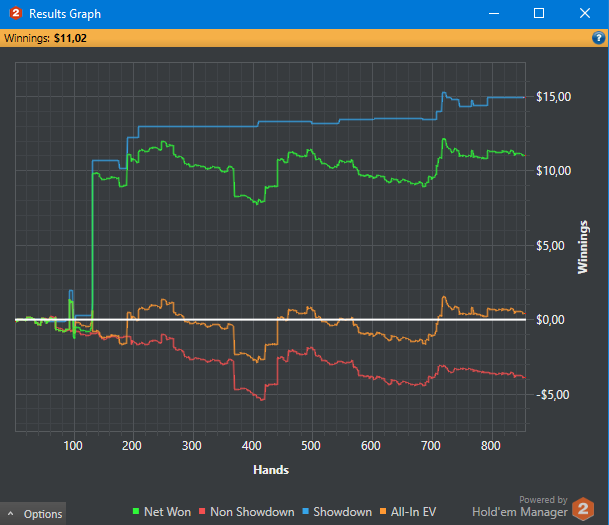Click the 400 hands axis tick label
The image size is (609, 525).
coord(252,445)
